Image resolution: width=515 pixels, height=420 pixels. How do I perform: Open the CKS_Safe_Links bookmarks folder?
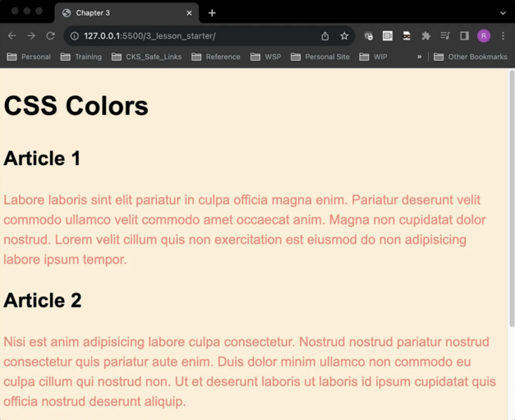pos(146,57)
